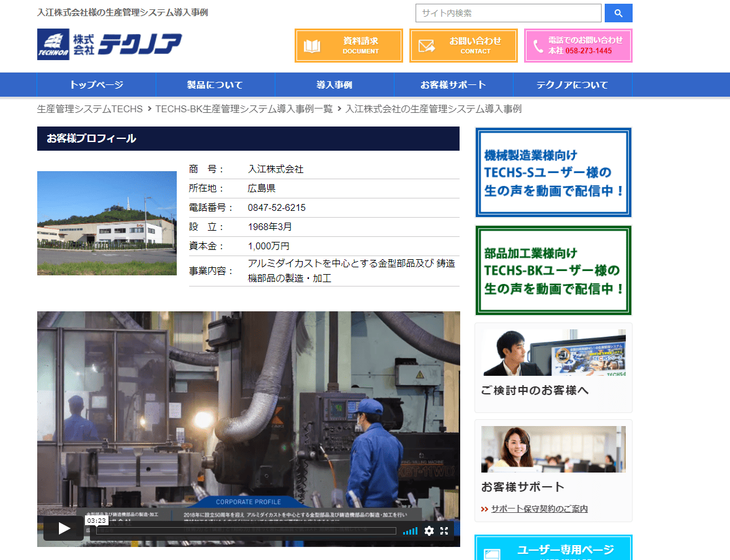Screen dimensions: 730x560
Task: Click the open-book icon on 資料請求
Action: (x=312, y=46)
